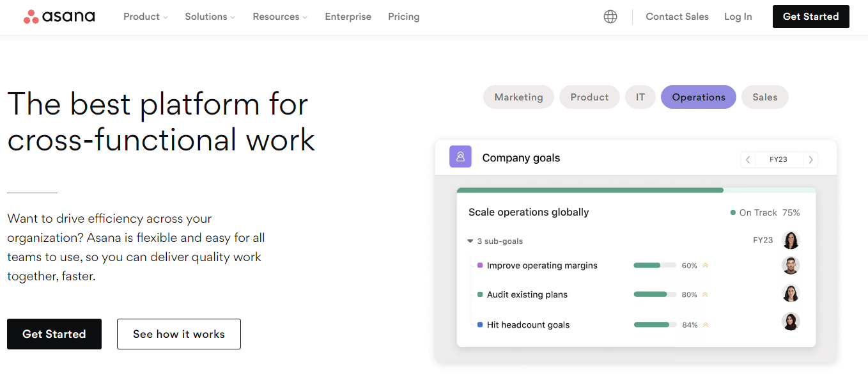The width and height of the screenshot is (868, 391).
Task: Click avatar beside Hit headcount goals
Action: pos(791,322)
